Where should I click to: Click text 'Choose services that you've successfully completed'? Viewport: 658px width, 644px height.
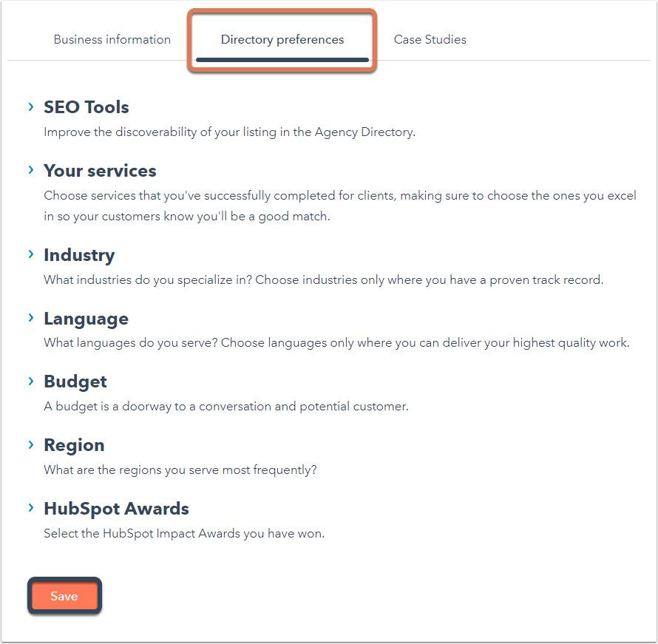click(189, 196)
